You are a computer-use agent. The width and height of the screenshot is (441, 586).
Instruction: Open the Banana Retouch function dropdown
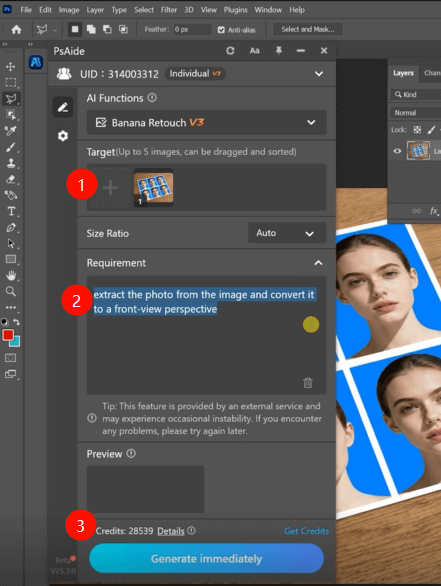[207, 123]
